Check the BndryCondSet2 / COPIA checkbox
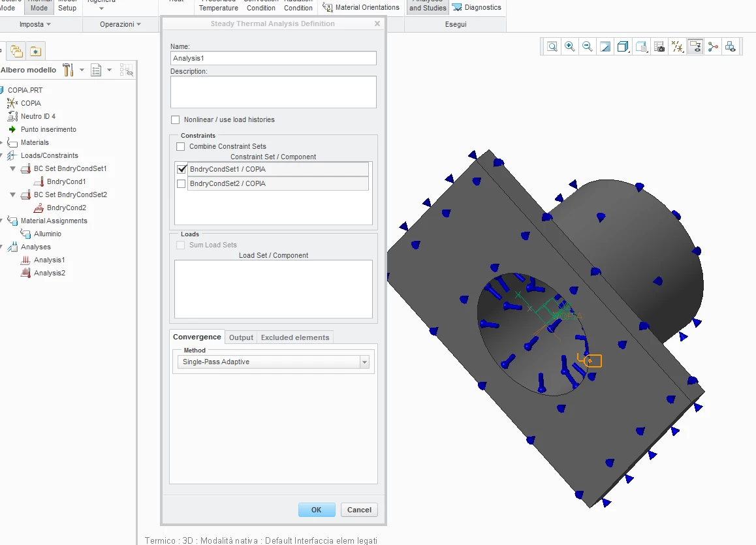Viewport: 756px width, 545px height. pos(181,183)
